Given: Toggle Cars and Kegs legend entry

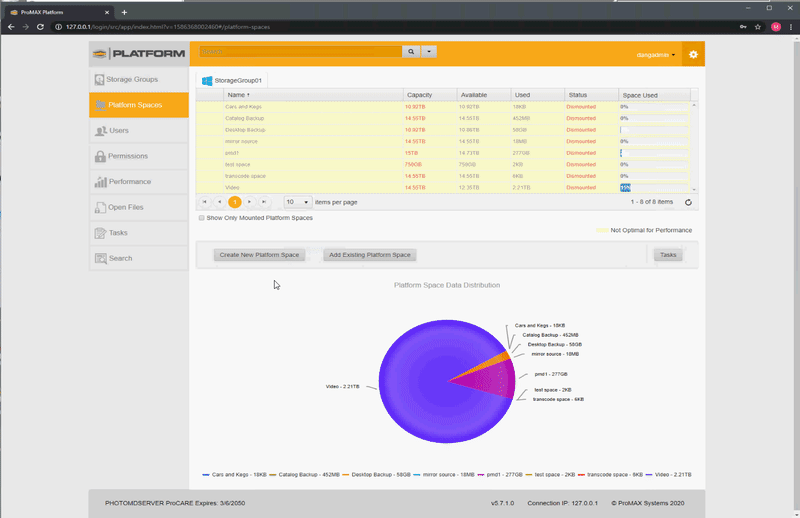Looking at the screenshot, I should [235, 475].
